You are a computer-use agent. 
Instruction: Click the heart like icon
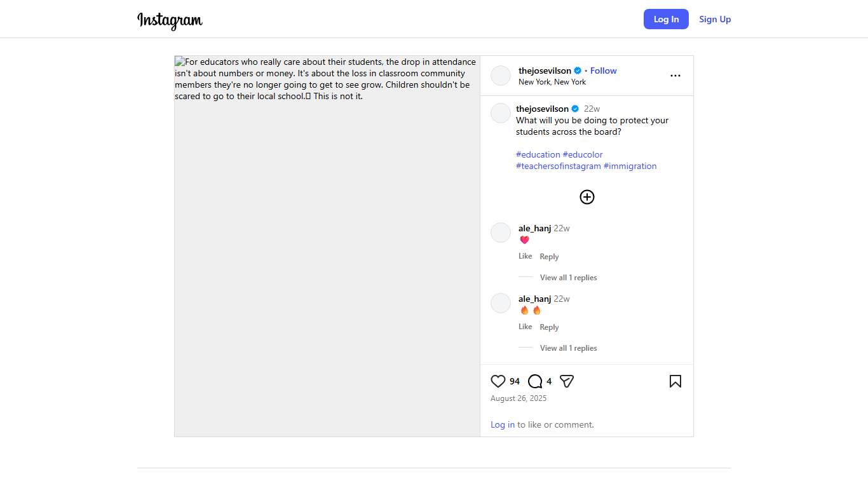point(498,381)
